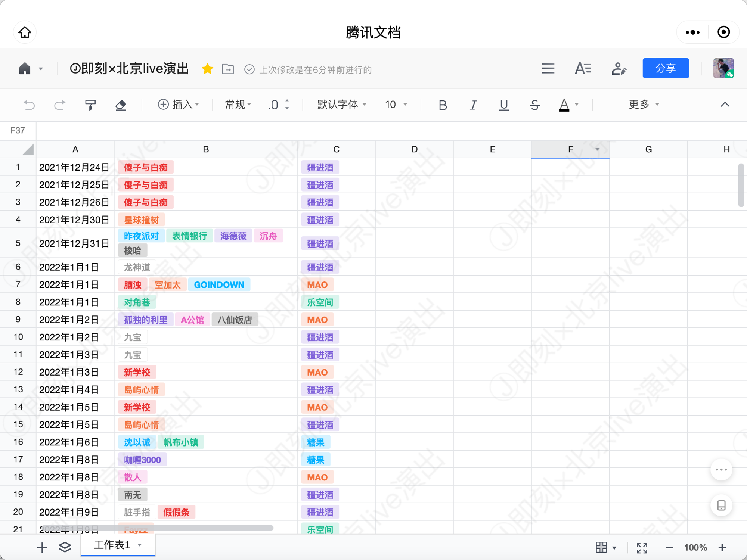The height and width of the screenshot is (560, 747).
Task: Redo the last action
Action: pyautogui.click(x=60, y=105)
